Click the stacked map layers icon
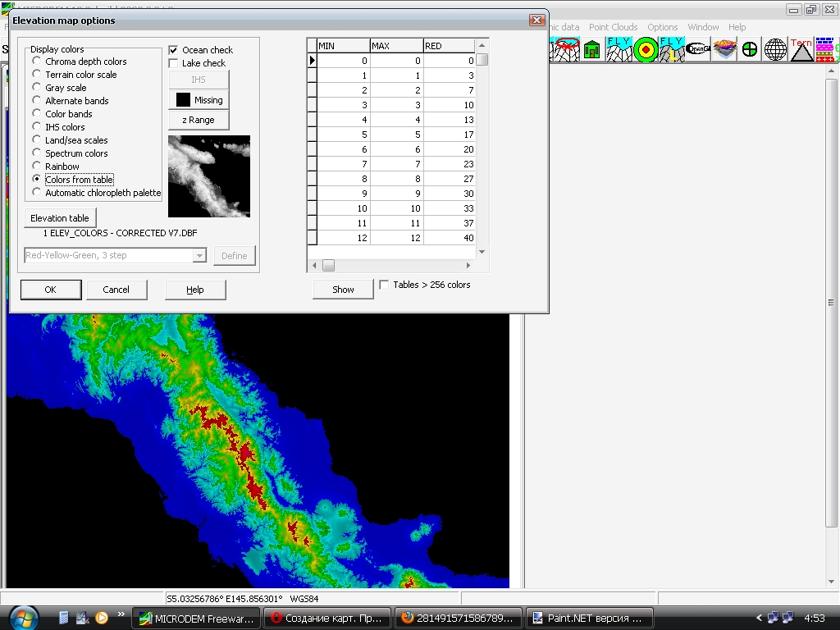 [724, 49]
